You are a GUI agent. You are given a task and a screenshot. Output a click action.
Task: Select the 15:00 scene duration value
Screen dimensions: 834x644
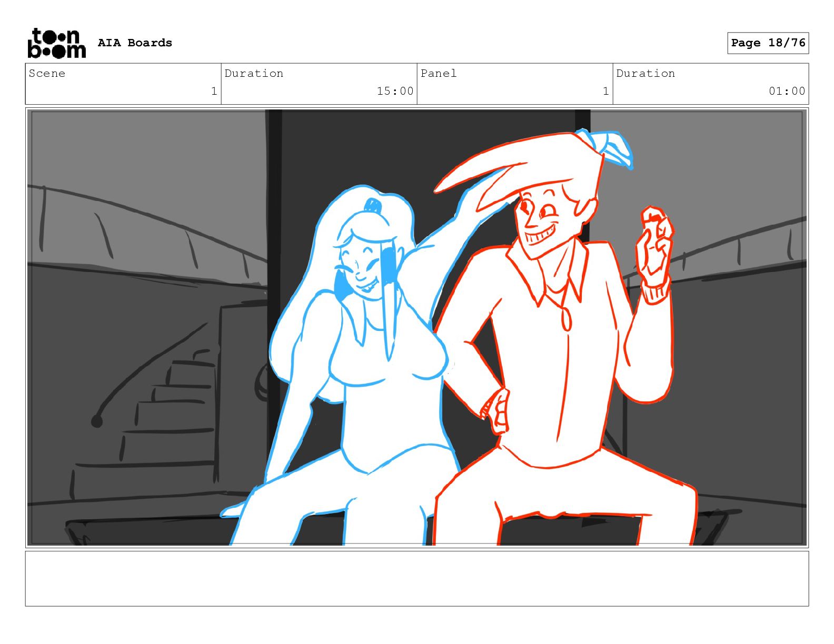click(x=395, y=92)
